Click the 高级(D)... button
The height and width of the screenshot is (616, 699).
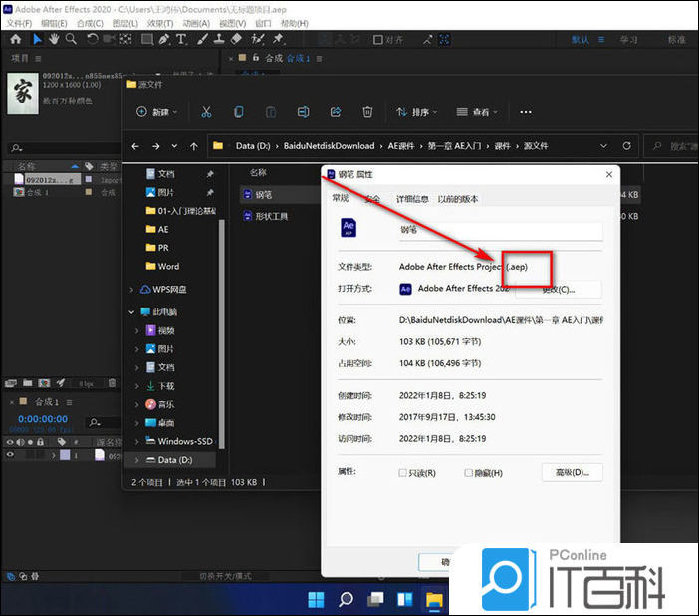click(x=572, y=472)
